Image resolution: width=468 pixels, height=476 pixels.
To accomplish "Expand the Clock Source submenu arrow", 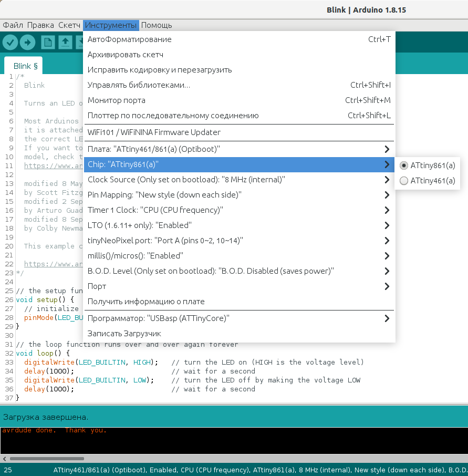I will tap(387, 180).
